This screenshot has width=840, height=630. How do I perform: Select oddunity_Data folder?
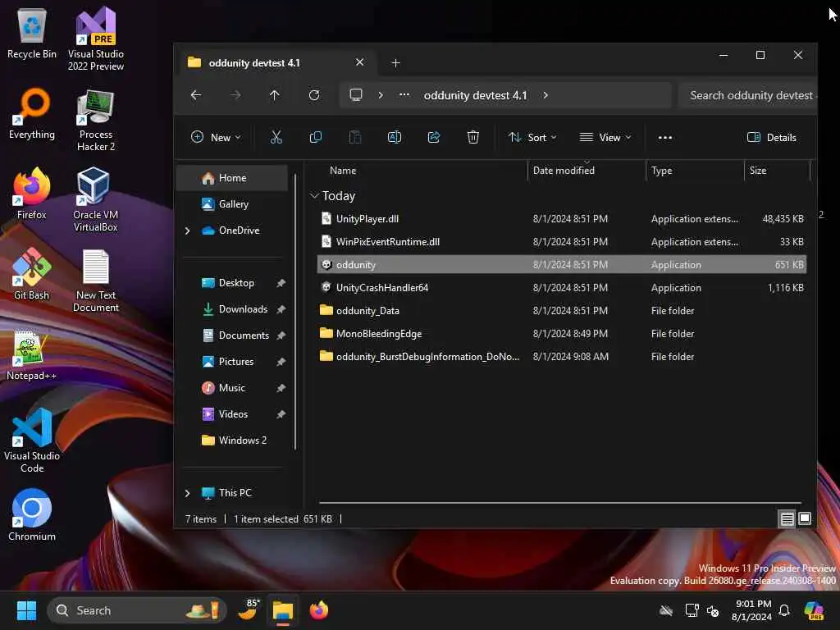pos(561,311)
